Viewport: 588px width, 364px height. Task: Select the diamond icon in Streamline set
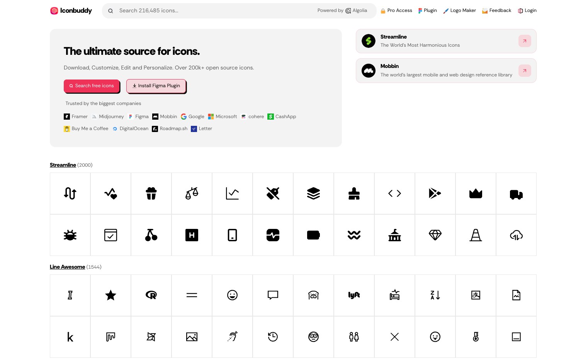point(435,235)
